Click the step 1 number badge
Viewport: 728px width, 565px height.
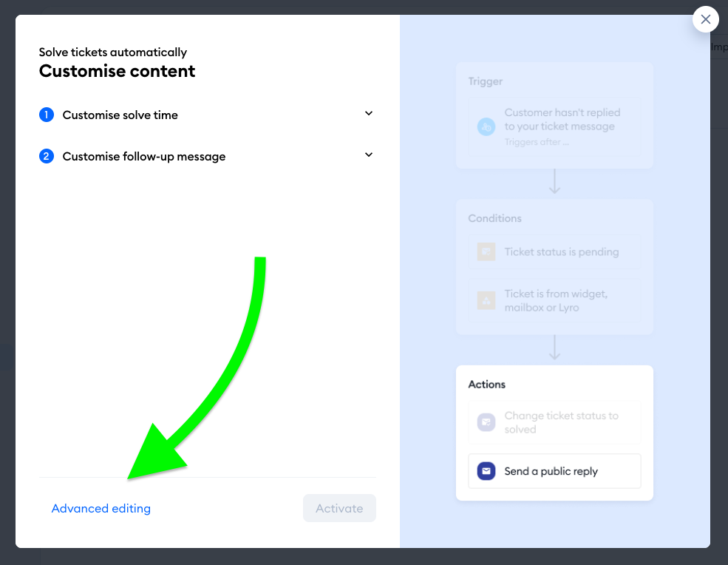(x=47, y=115)
